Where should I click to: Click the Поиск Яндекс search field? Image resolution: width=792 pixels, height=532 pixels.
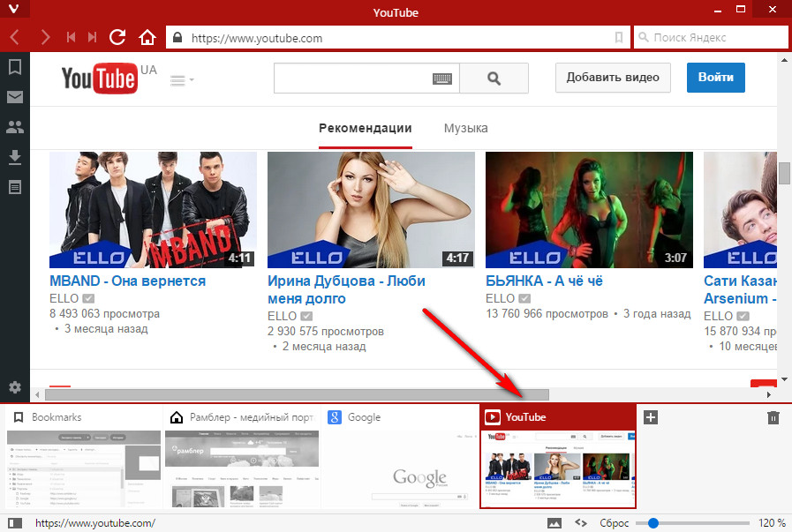[711, 38]
